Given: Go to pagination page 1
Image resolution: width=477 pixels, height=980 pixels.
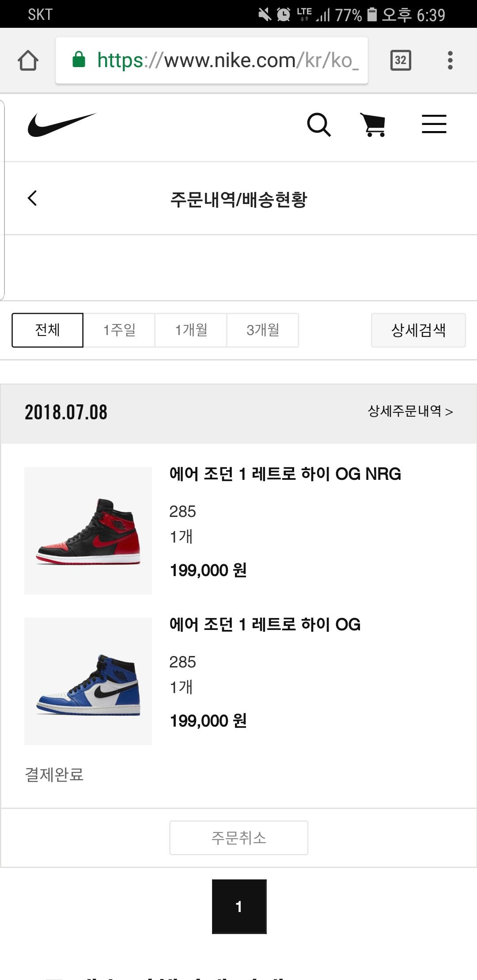Looking at the screenshot, I should 239,906.
